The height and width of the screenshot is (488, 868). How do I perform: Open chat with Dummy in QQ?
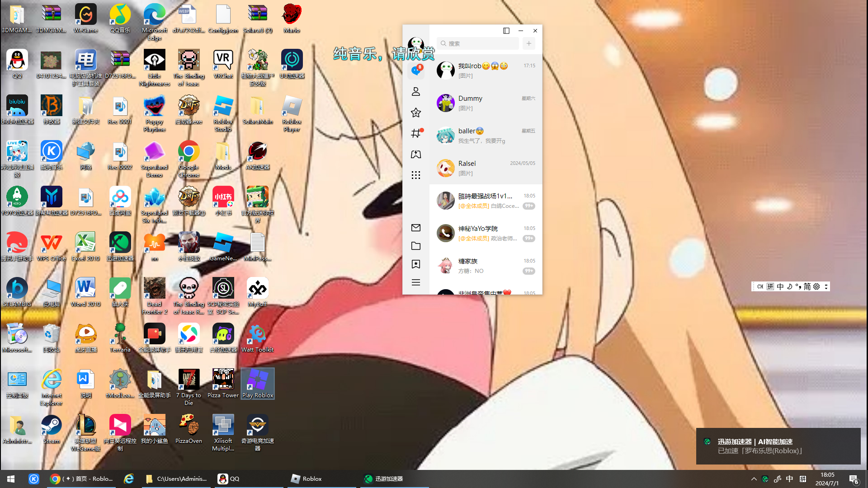(486, 103)
